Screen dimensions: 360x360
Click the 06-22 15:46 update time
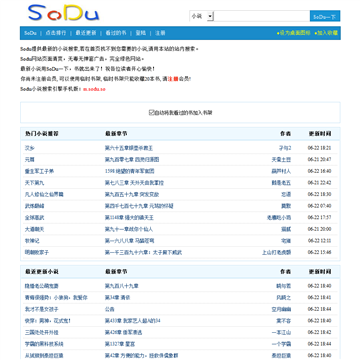[319, 252]
